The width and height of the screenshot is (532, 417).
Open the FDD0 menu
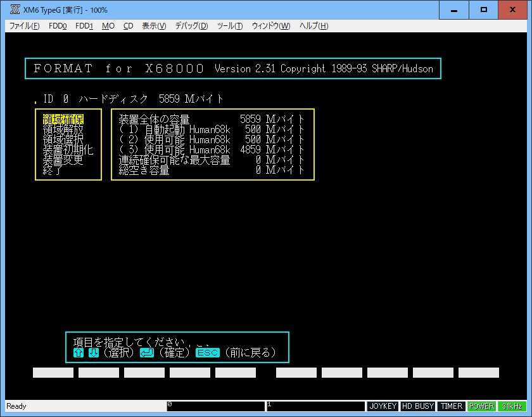(x=58, y=26)
